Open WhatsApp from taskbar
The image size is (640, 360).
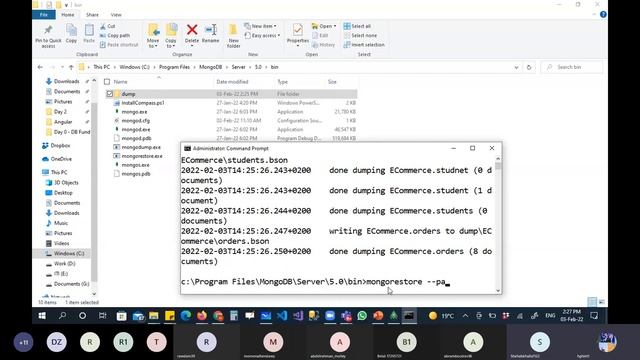[362, 316]
